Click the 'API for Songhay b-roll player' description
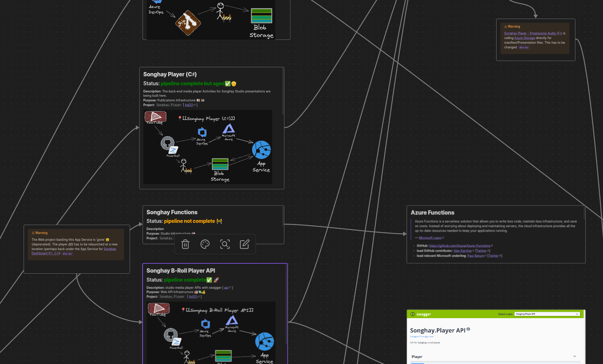 pyautogui.click(x=425, y=343)
